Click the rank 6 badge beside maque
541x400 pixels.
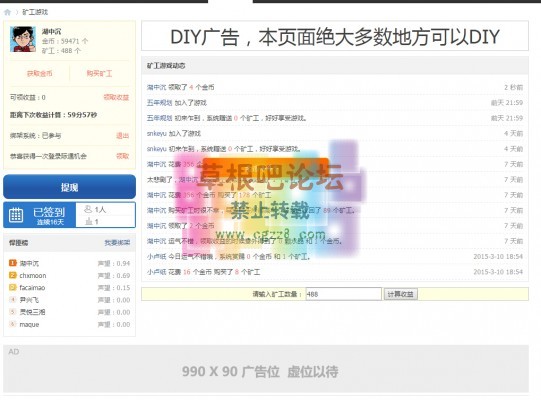pyautogui.click(x=13, y=324)
